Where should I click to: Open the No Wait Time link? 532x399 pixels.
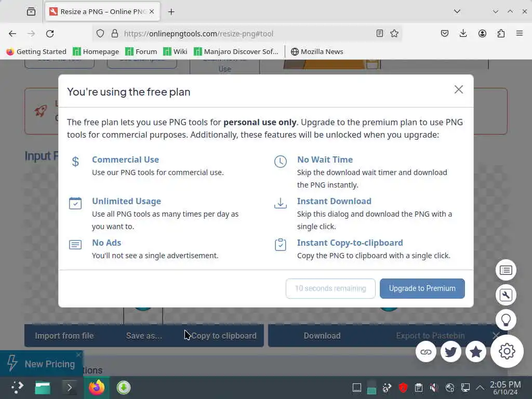coord(325,159)
